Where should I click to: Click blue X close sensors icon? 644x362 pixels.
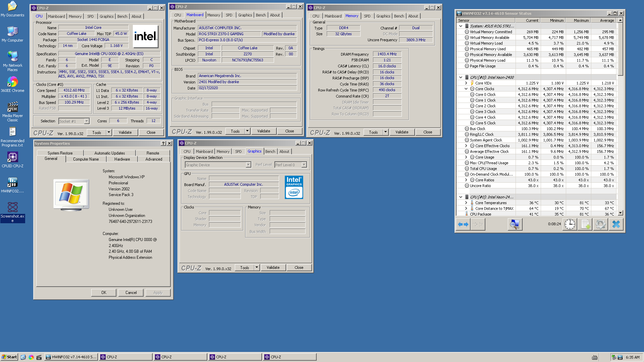pyautogui.click(x=616, y=224)
